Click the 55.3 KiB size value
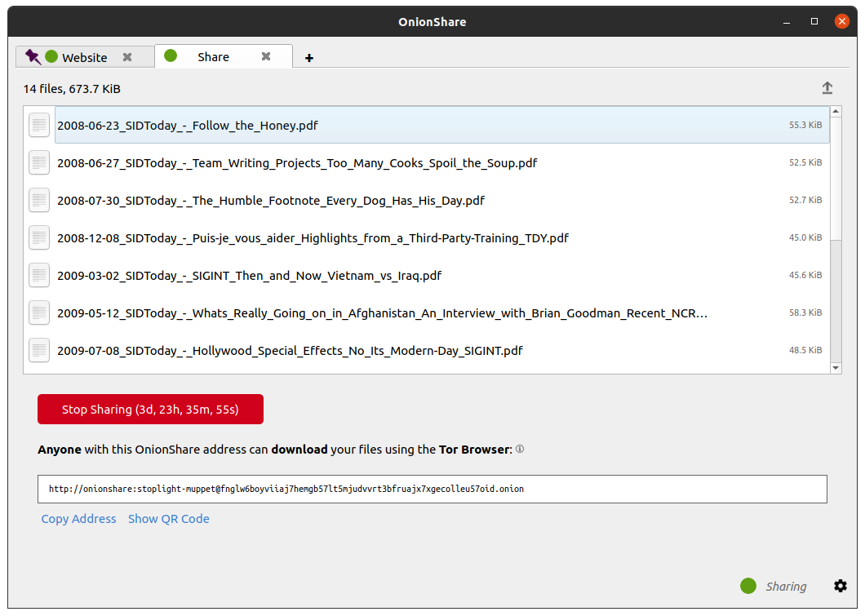The width and height of the screenshot is (865, 616). pyautogui.click(x=805, y=125)
